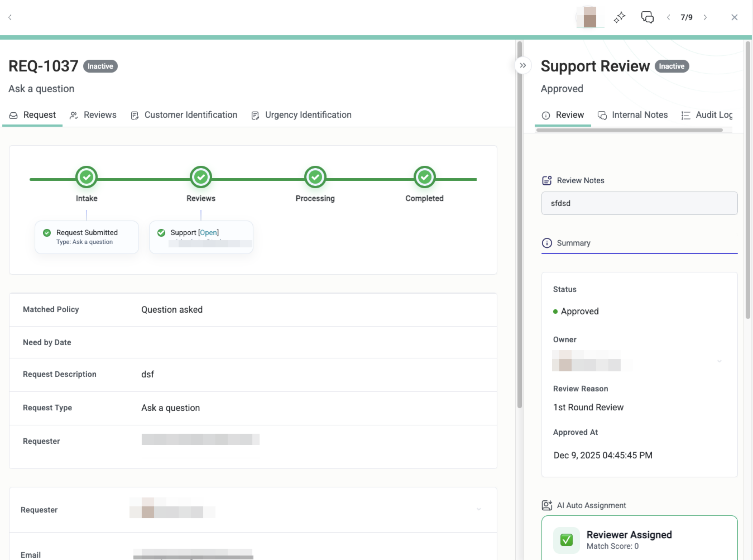Collapse side panel with double chevron
Viewport: 753px width, 560px height.
[523, 65]
